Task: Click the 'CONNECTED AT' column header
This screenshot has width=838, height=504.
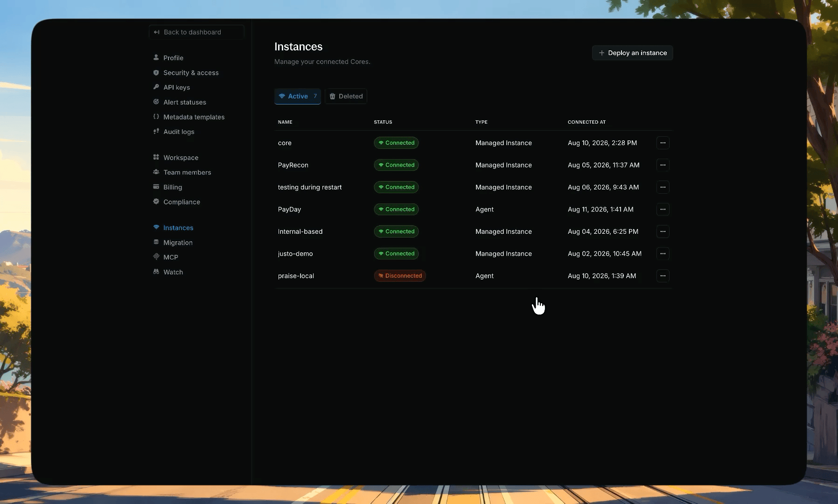Action: click(587, 122)
